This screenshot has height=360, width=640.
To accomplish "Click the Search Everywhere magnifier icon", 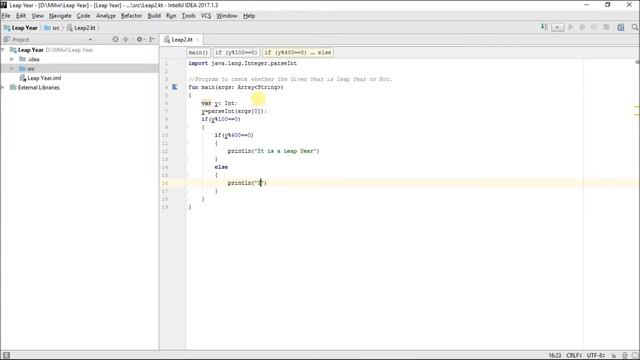I will pyautogui.click(x=635, y=27).
